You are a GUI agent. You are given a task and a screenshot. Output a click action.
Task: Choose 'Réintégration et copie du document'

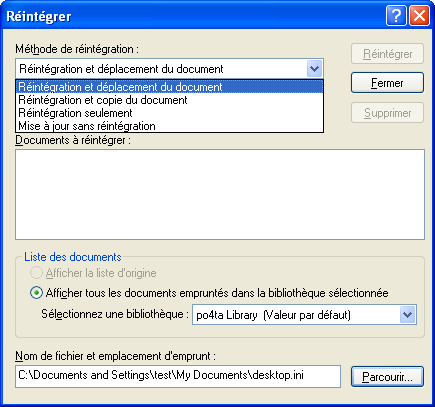coord(169,100)
